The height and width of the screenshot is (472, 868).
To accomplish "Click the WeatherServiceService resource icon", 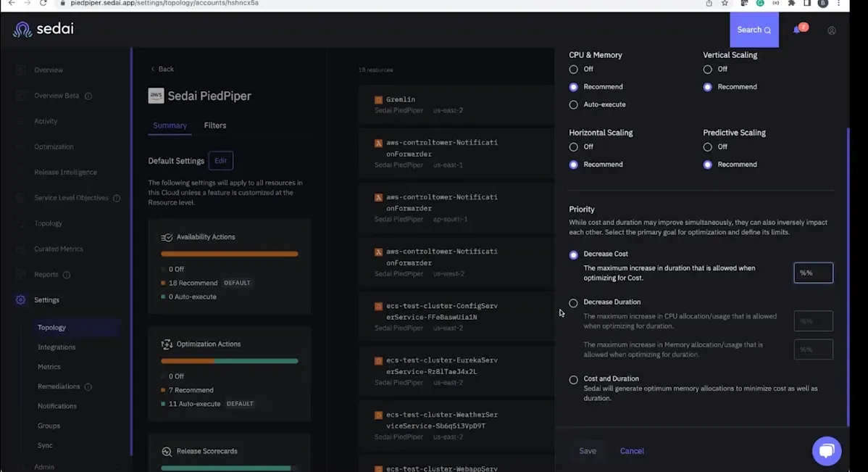I will 379,415.
